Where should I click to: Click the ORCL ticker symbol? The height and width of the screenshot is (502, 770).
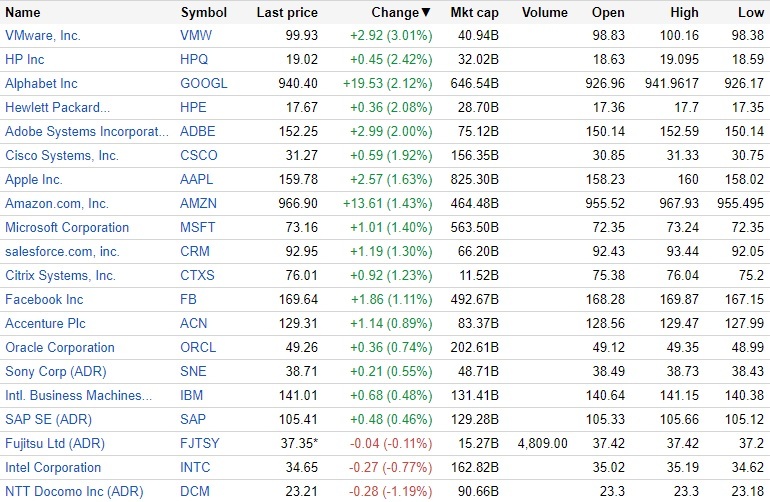(199, 348)
